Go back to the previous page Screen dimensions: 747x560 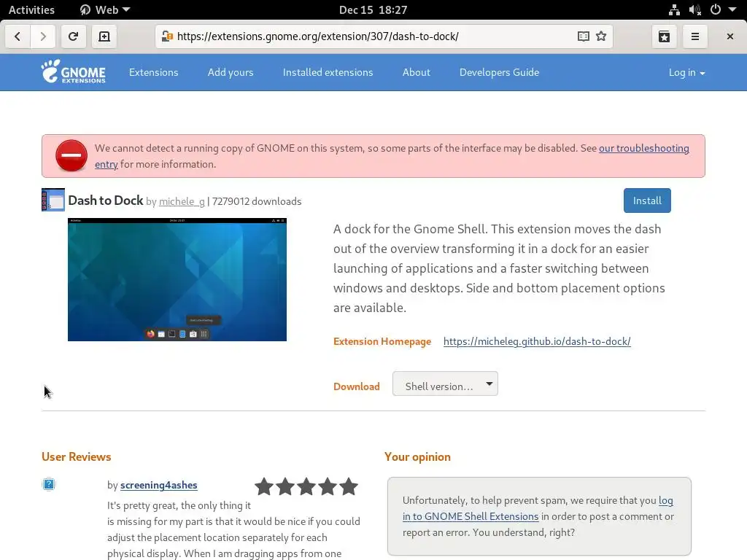click(x=18, y=36)
